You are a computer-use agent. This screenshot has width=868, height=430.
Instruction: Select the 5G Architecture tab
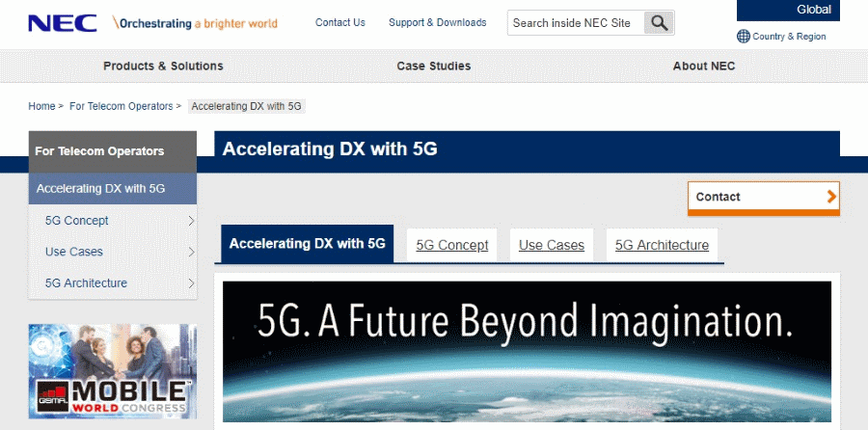[x=662, y=245]
